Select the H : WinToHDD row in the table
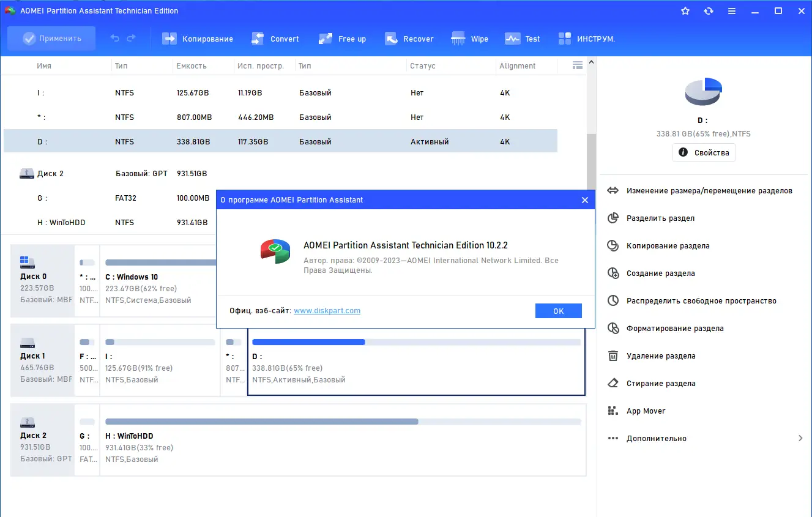 (110, 223)
